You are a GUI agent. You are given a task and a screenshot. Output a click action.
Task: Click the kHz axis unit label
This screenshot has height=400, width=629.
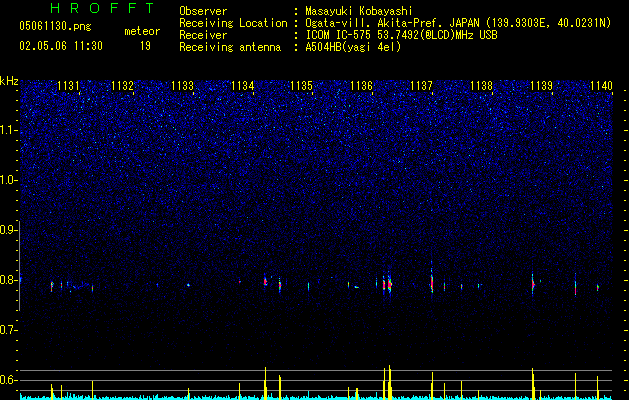(x=9, y=81)
